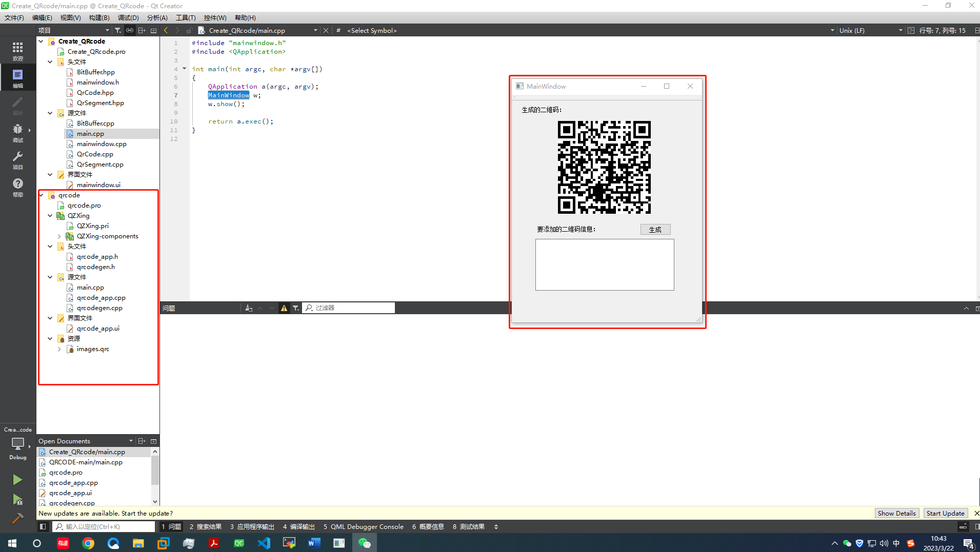
Task: Switch to 应用程序输出 output pane
Action: 252,526
